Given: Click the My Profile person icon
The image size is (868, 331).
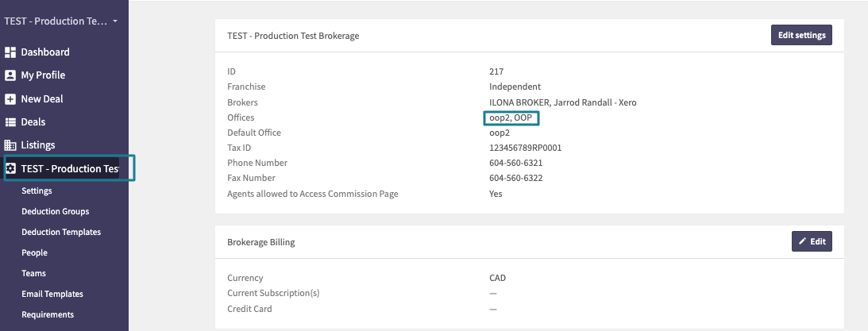Looking at the screenshot, I should coord(10,75).
